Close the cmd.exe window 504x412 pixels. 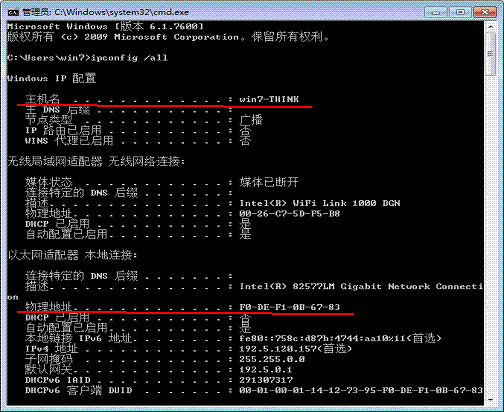point(485,12)
